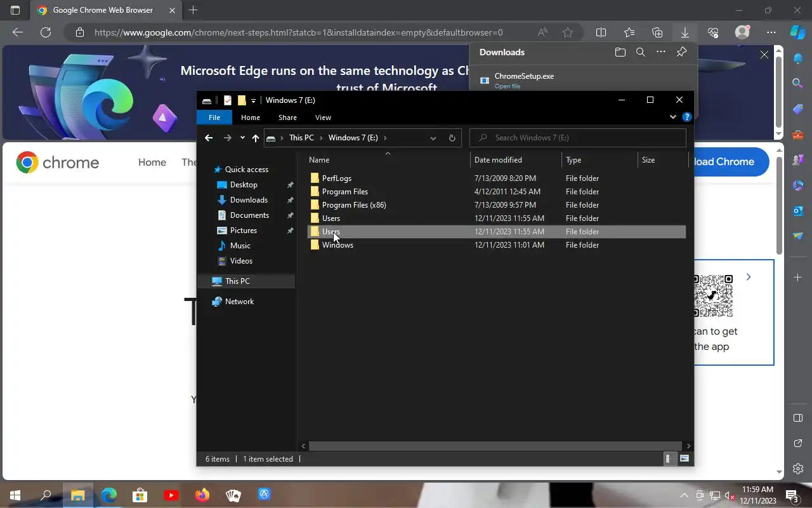Open the Explorer address bar history dropdown
Screen dimensions: 812x508
pos(433,138)
